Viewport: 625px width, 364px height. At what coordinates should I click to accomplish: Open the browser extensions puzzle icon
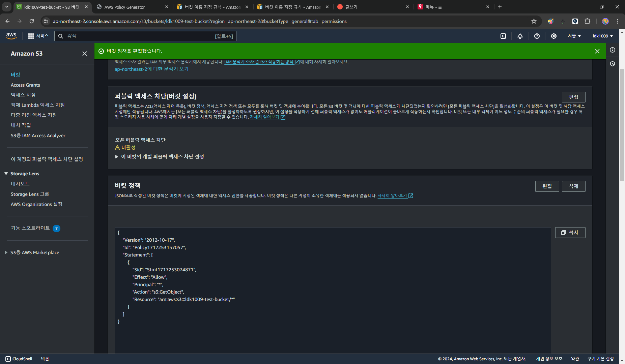tap(588, 21)
